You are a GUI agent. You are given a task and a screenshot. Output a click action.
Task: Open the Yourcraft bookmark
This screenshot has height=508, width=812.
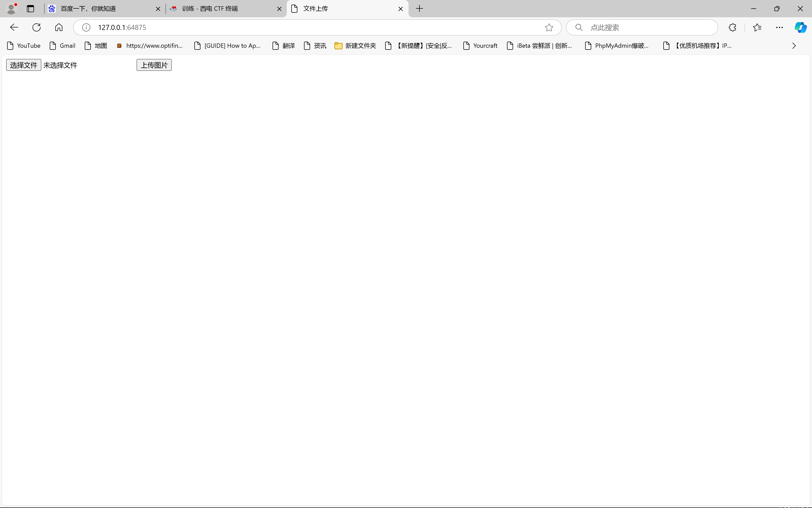[481, 46]
